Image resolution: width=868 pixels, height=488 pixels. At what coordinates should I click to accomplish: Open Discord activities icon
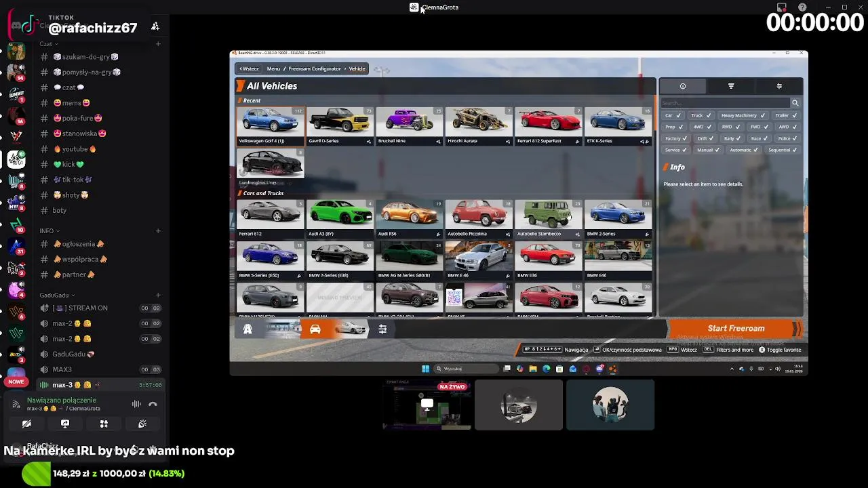click(104, 424)
